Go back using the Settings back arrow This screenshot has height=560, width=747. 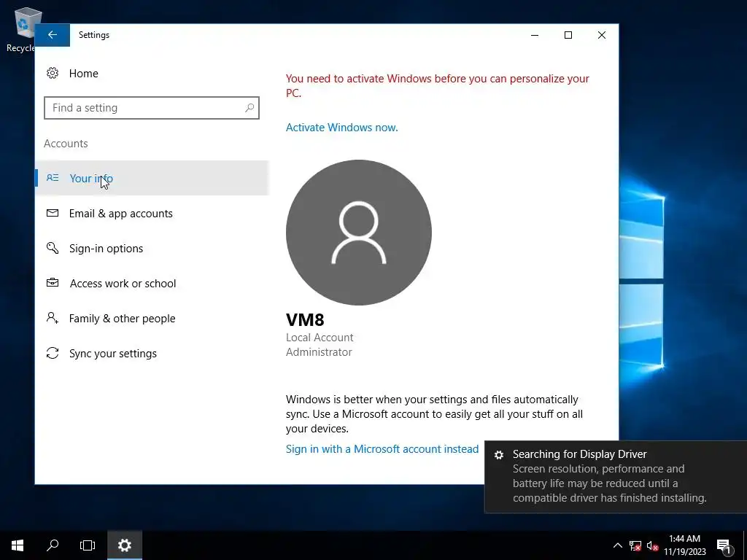53,35
